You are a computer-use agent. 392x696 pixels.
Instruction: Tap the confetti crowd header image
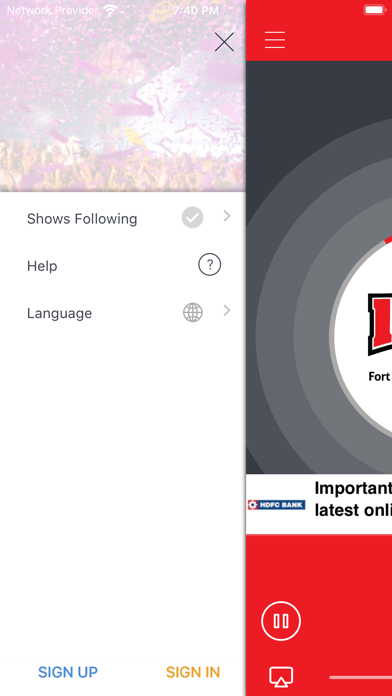click(x=123, y=96)
